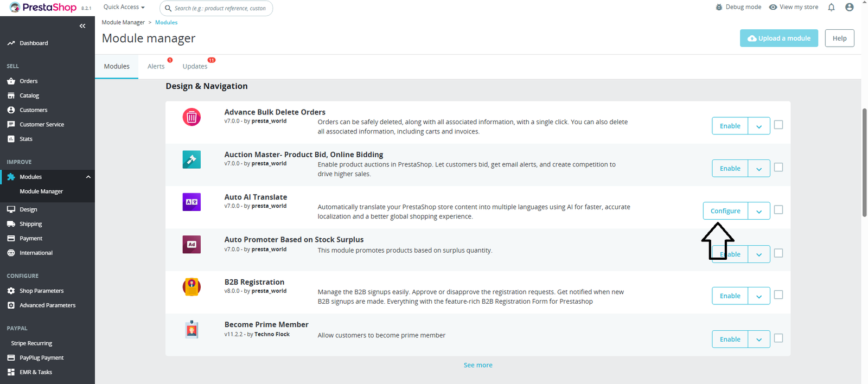Expand actions dropdown for Auto Promoter module

coord(759,254)
